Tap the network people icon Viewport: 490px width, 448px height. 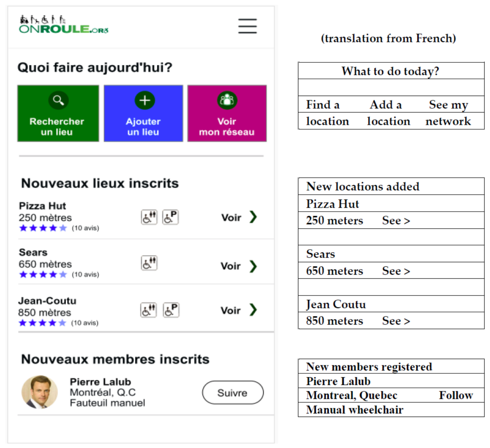[x=227, y=100]
